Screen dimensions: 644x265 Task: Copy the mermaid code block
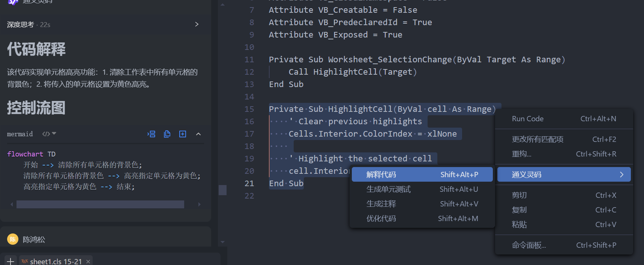167,134
